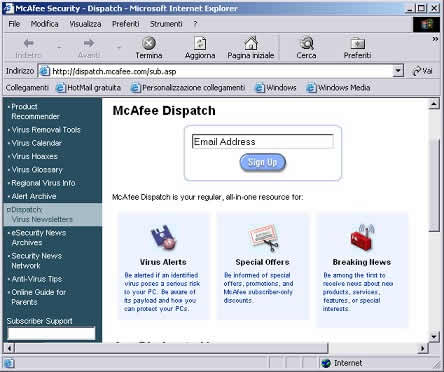Viewport: 444px width, 372px height.
Task: Open the address bar dropdown arrow
Action: pyautogui.click(x=397, y=71)
